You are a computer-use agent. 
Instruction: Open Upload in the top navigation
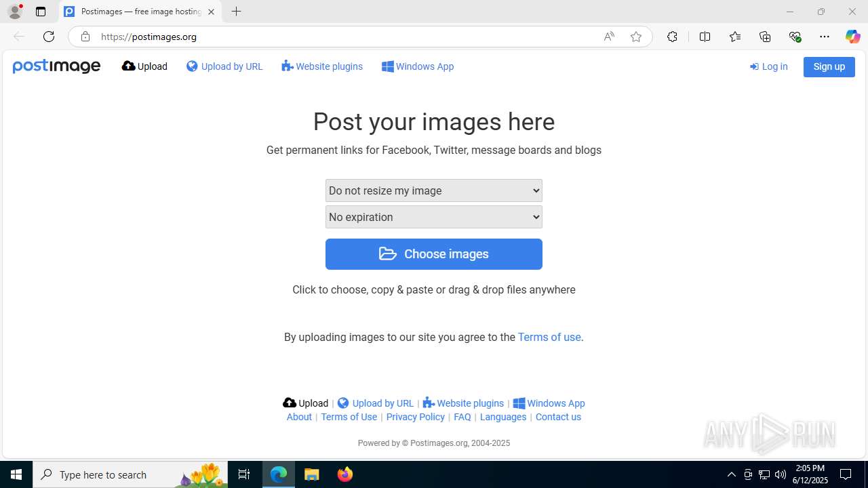click(x=144, y=66)
